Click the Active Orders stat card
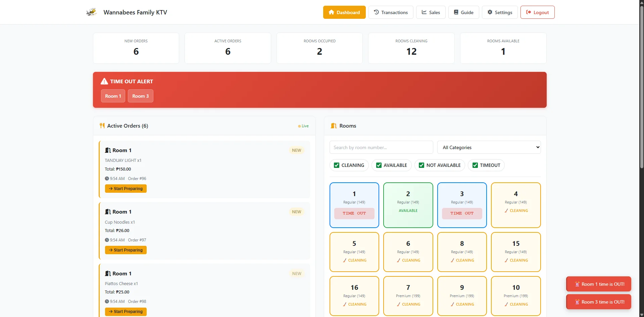This screenshot has width=644, height=317. [x=228, y=48]
